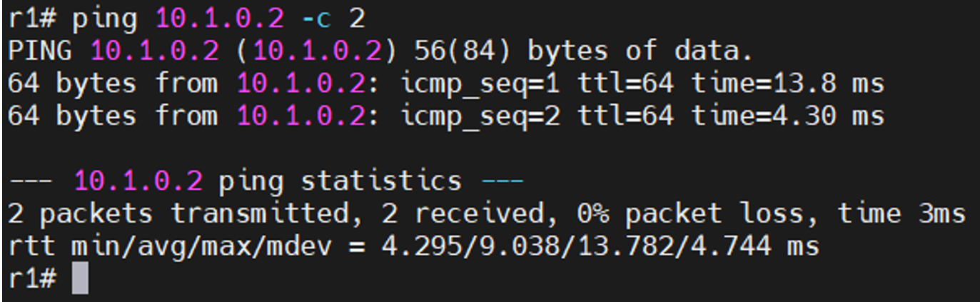
Task: Click the "time=13.8 ms" value
Action: coord(787,84)
